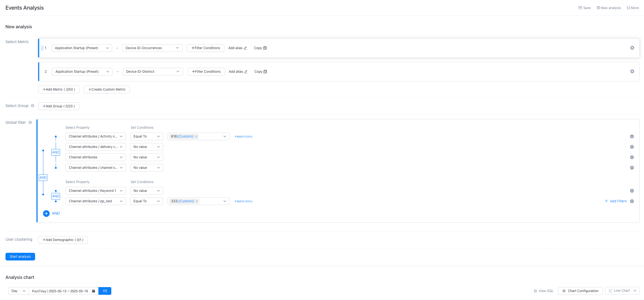
Task: Open the date range calendar icon
Action: (x=93, y=291)
